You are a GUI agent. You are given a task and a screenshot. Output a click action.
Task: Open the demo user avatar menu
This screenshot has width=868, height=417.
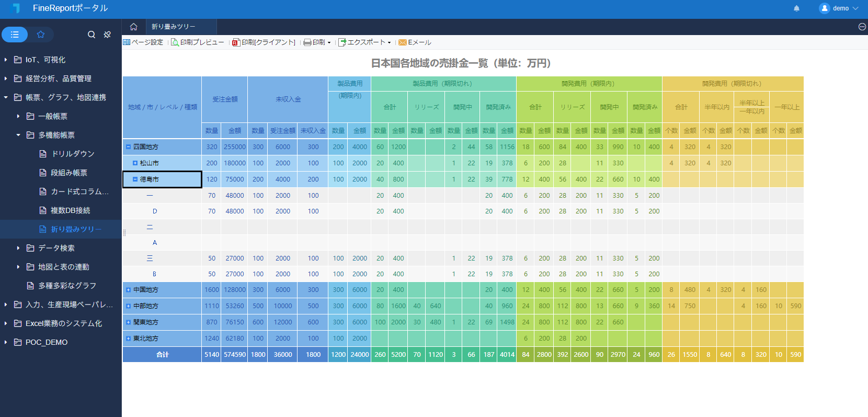825,8
